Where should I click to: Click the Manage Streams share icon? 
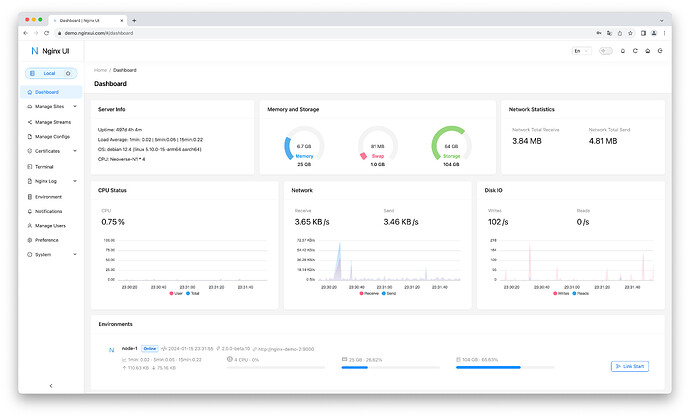coord(30,122)
